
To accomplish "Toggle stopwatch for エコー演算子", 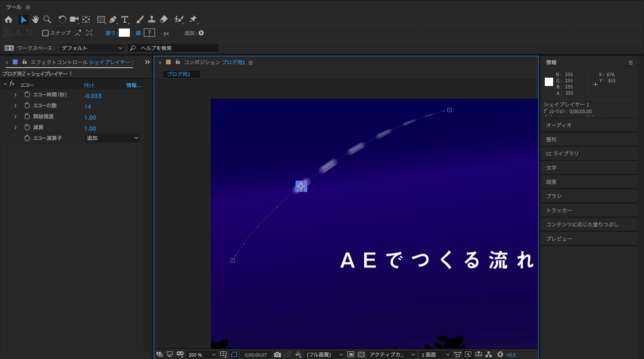I will [x=27, y=138].
